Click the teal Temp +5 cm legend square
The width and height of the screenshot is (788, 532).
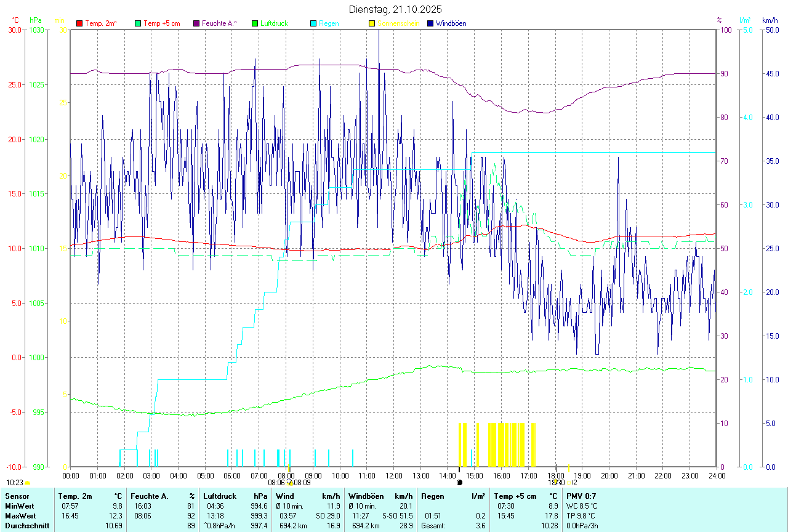point(138,23)
